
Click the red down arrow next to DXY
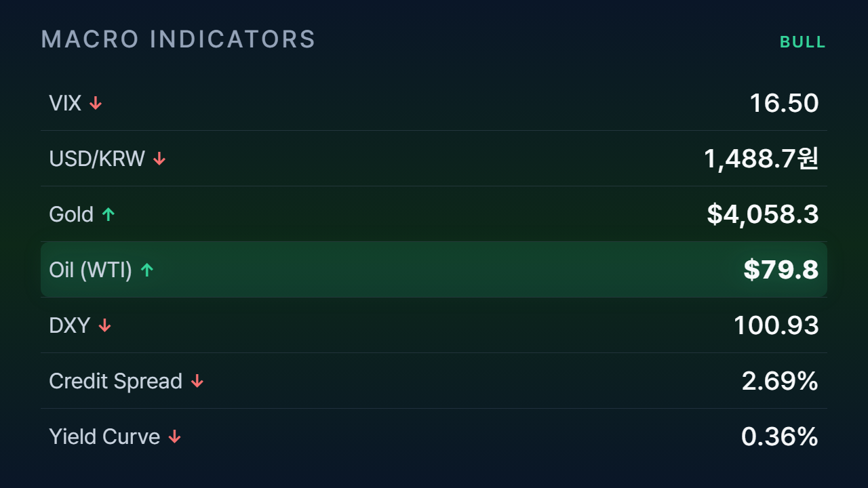104,325
